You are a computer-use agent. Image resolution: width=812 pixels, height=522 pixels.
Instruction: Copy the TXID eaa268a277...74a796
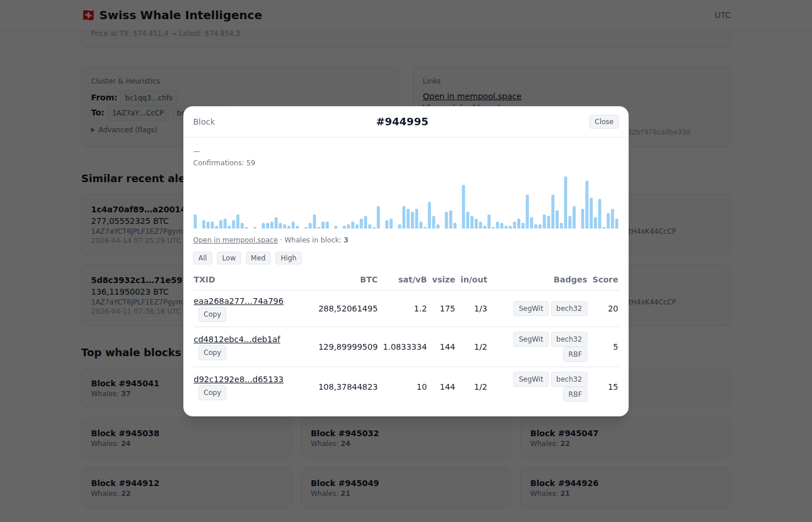[212, 314]
